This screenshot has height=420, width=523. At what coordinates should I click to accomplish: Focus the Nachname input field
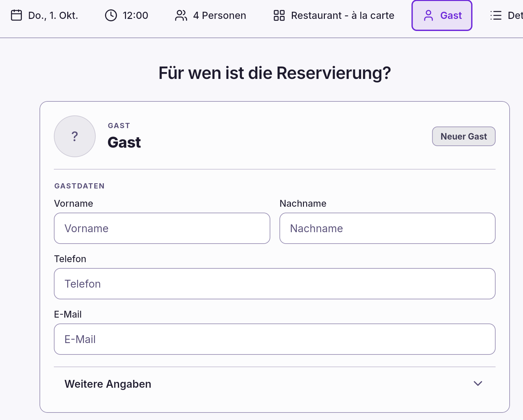coord(388,228)
